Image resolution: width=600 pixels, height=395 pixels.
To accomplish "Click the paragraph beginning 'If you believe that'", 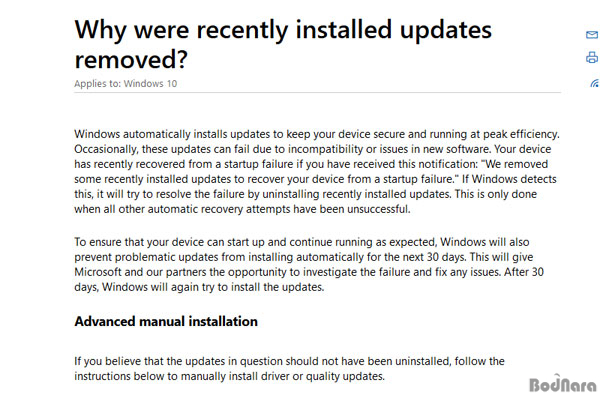I will [289, 369].
